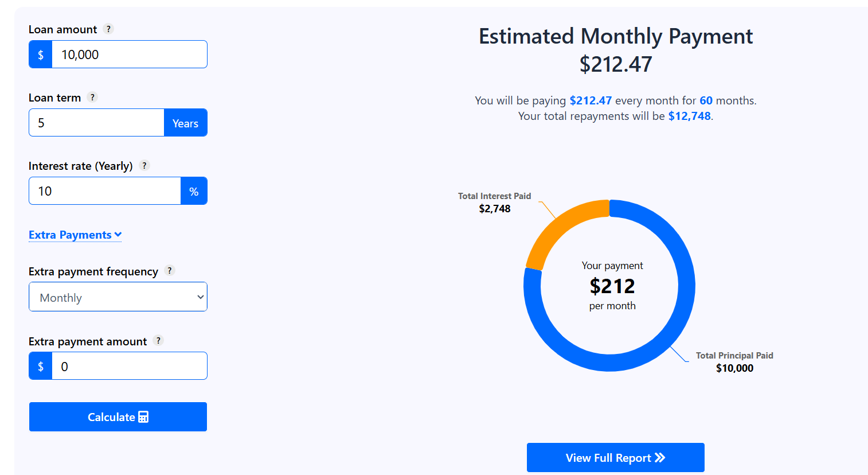This screenshot has width=868, height=475.
Task: Open the Loan term help tooltip
Action: click(92, 97)
